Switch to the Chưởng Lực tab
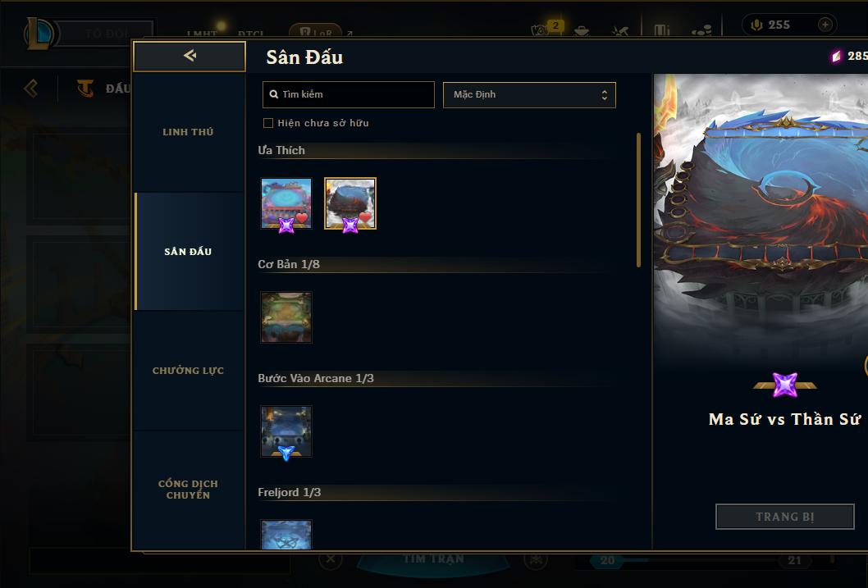Viewport: 868px width, 588px height. coord(188,371)
